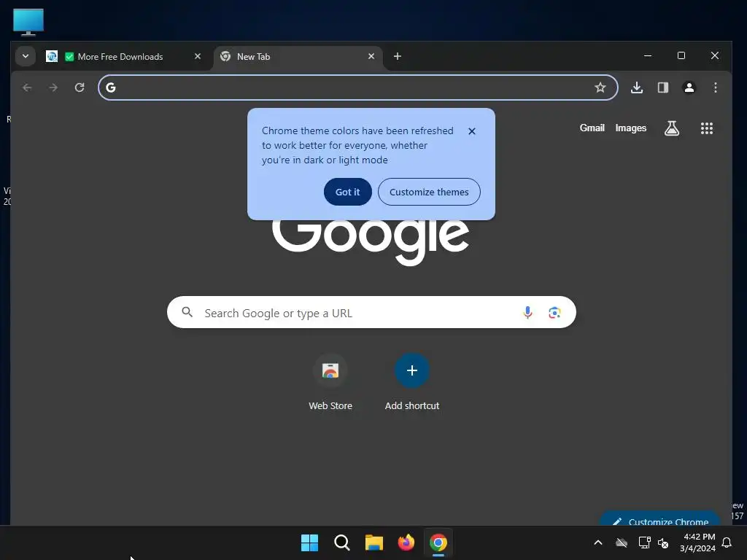The height and width of the screenshot is (560, 747).
Task: Close the More Free Downloads tab
Action: 198,56
